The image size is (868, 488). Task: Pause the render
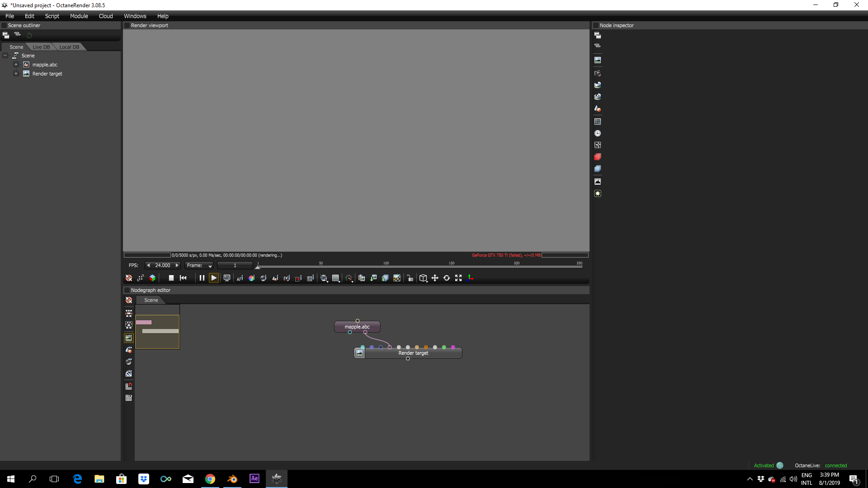click(x=202, y=278)
